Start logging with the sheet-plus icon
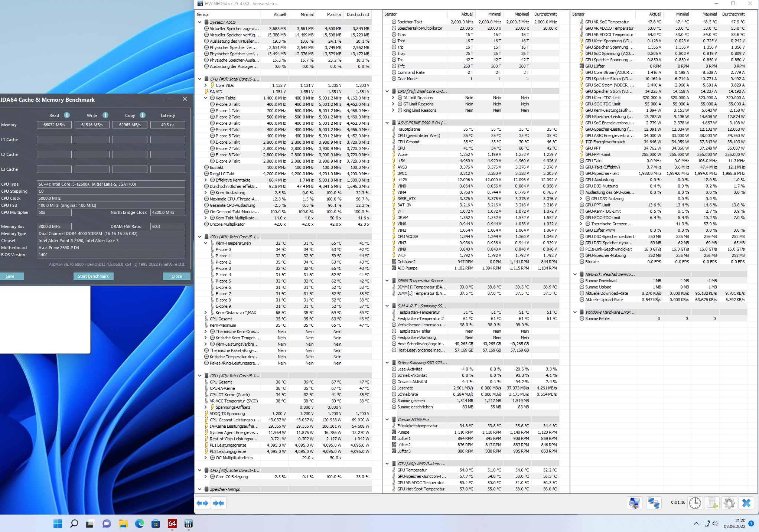This screenshot has height=532, width=759. click(712, 503)
